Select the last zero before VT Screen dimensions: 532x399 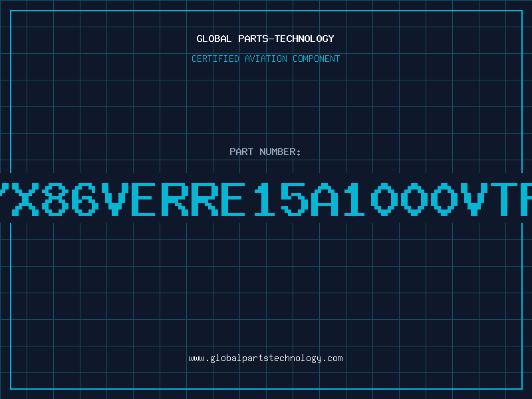[x=444, y=199]
